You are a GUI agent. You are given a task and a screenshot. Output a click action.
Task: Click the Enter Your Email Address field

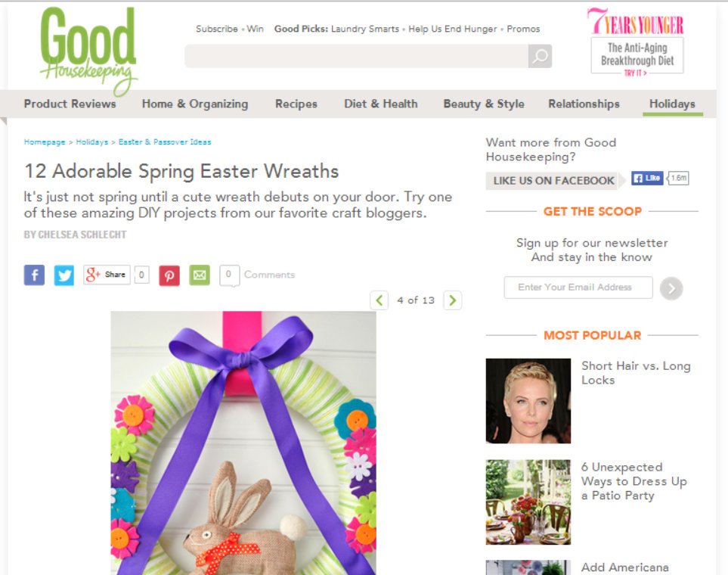(578, 287)
